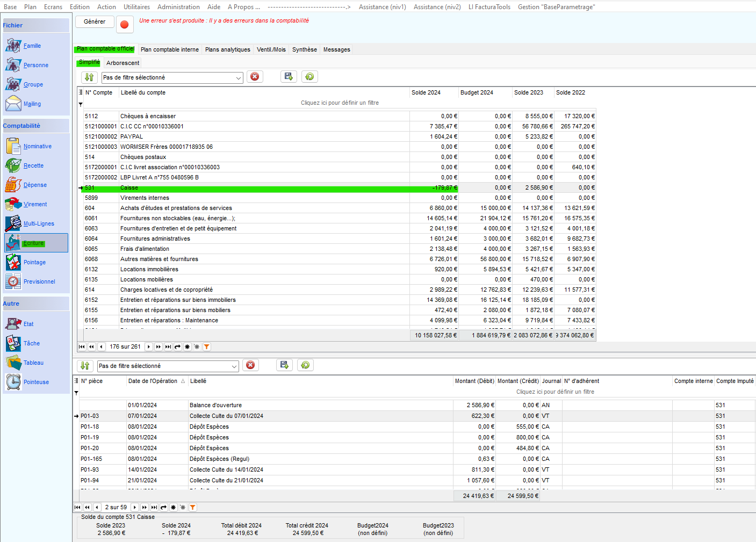
Task: Open the Utilitaires menu
Action: click(x=136, y=7)
